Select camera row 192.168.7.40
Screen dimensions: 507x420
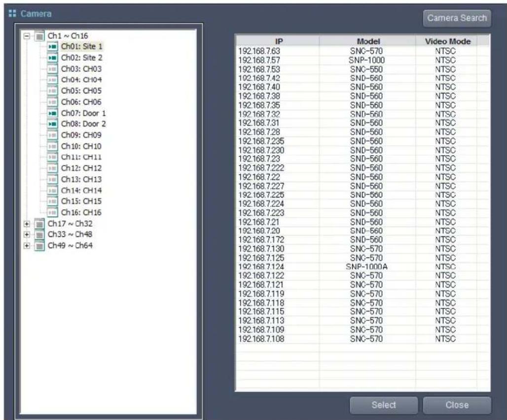363,87
